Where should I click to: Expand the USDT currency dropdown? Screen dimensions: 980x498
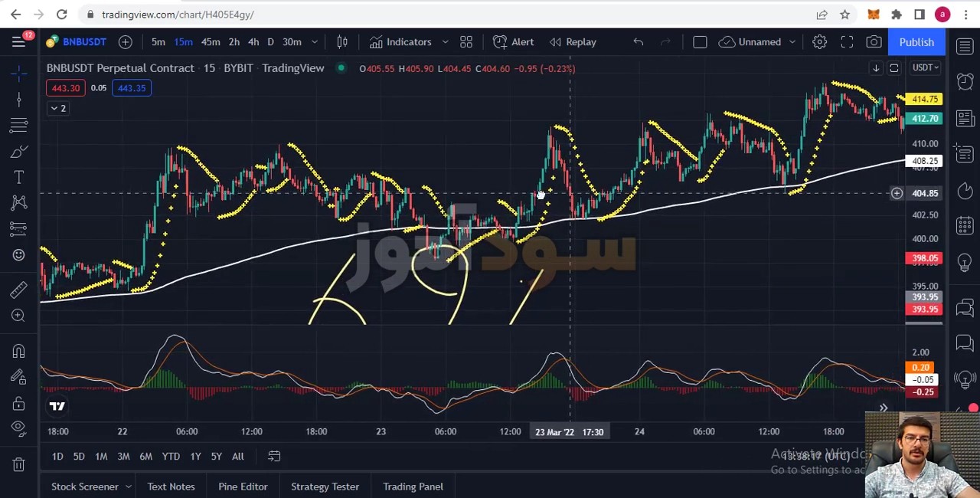(x=926, y=67)
